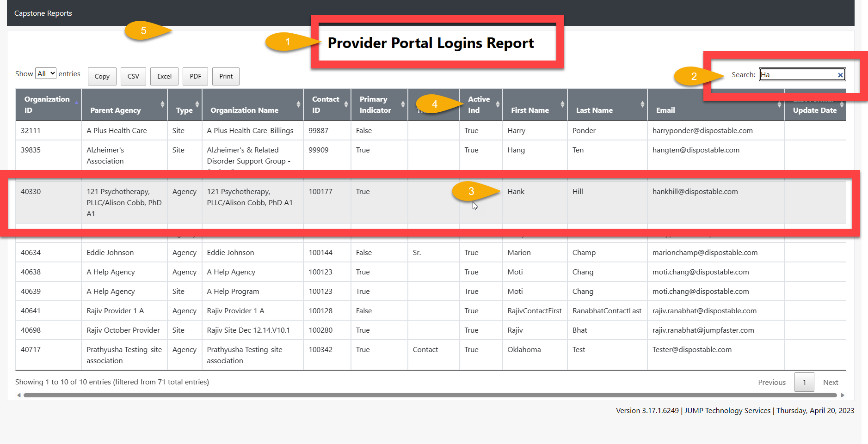The height and width of the screenshot is (444, 868).
Task: Sort table by Type column sort icon
Action: click(197, 104)
